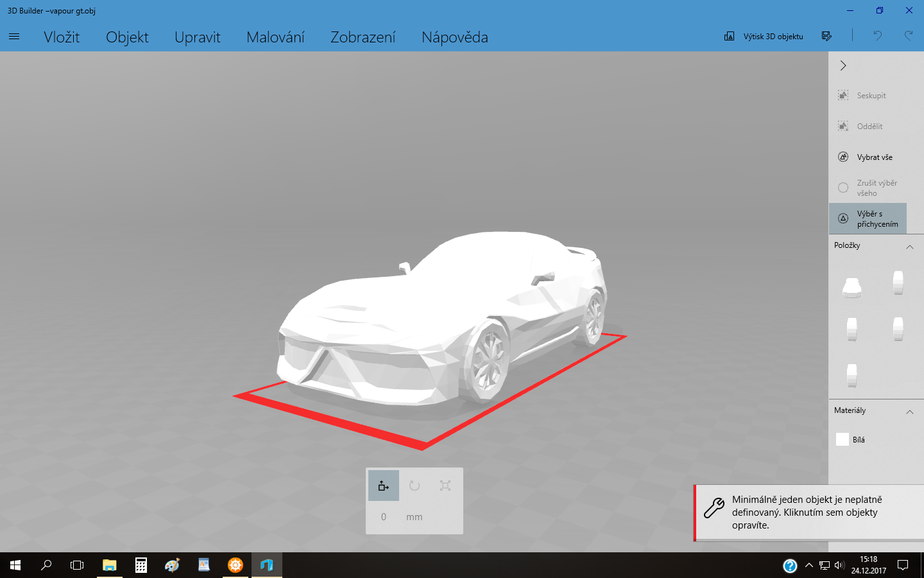Click Oddělit in side panel
Viewport: 924px width, 578px height.
868,126
